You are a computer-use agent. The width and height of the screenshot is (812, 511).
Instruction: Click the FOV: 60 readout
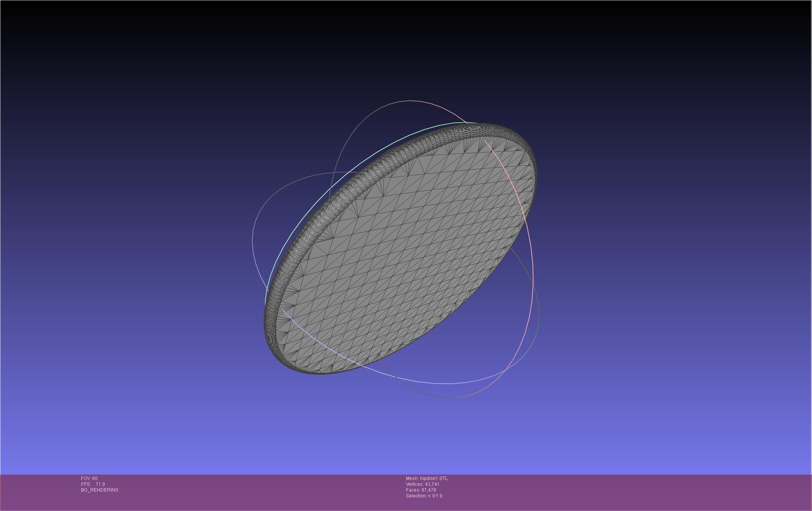[89, 478]
